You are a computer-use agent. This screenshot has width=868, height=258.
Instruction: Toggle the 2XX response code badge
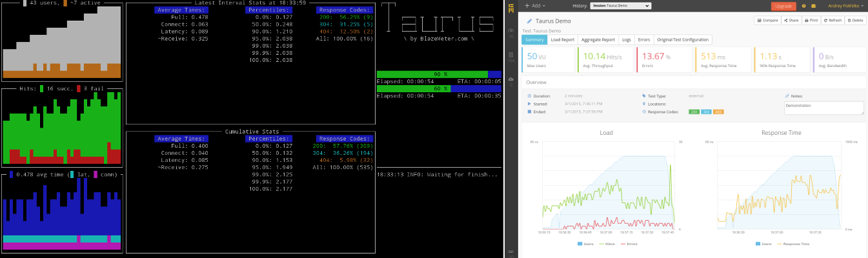point(694,112)
